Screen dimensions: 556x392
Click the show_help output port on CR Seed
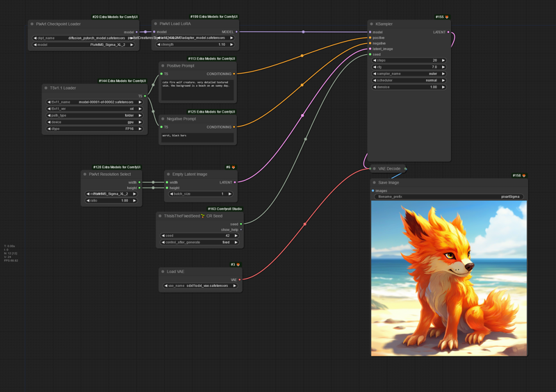(241, 230)
